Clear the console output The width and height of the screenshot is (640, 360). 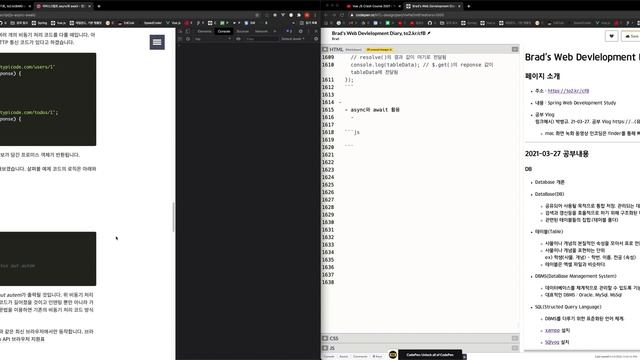[188, 39]
